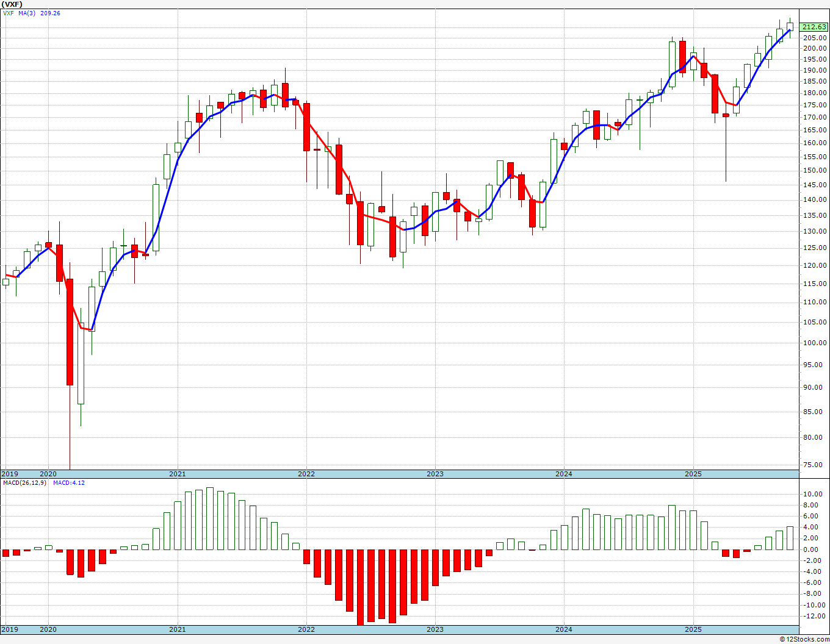Click the 135.00 price axis label

[x=815, y=215]
